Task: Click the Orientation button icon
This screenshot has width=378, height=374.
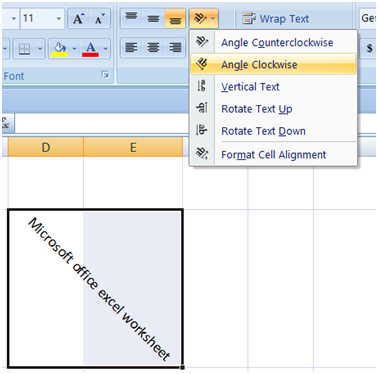Action: 200,18
